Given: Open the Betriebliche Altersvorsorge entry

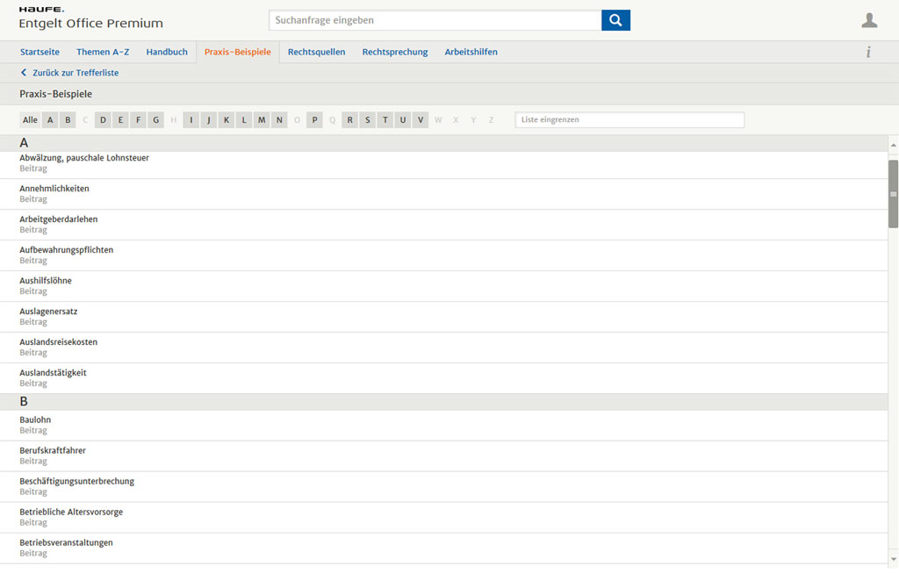Looking at the screenshot, I should 443,518.
